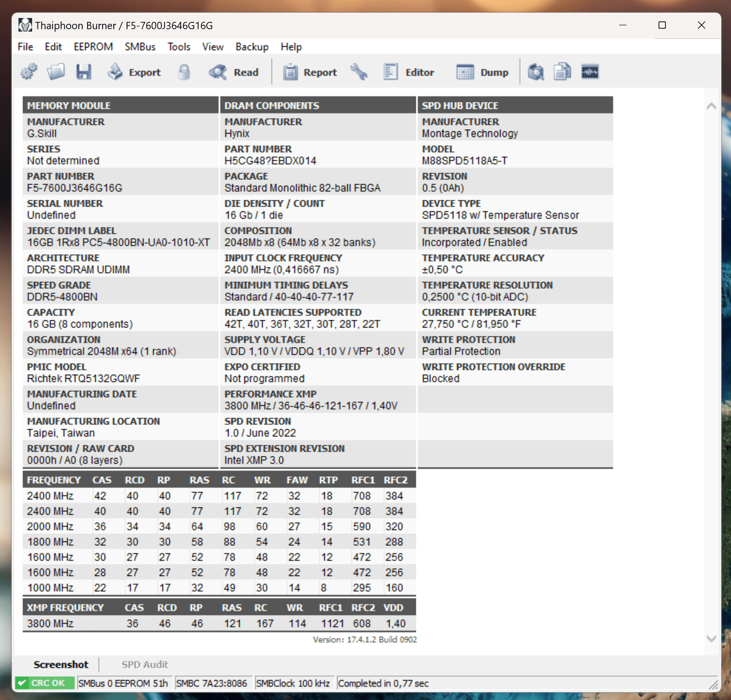Open the EEPROM menu
Screen dimensions: 731x700
tap(93, 47)
